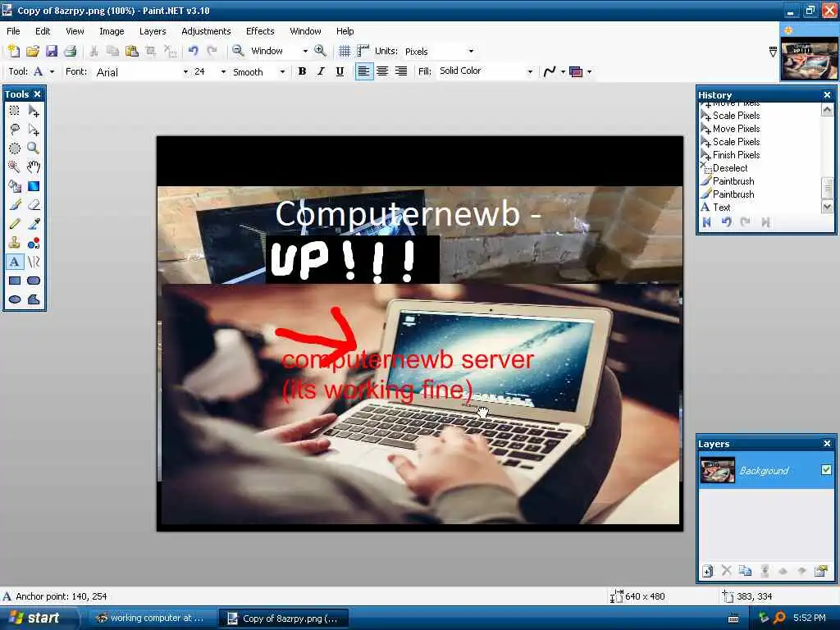This screenshot has height=630, width=840.
Task: Set text alignment to right
Action: pyautogui.click(x=401, y=71)
